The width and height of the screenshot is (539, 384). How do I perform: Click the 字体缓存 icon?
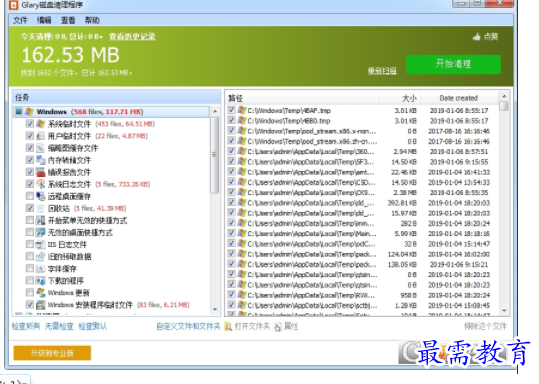click(x=41, y=268)
